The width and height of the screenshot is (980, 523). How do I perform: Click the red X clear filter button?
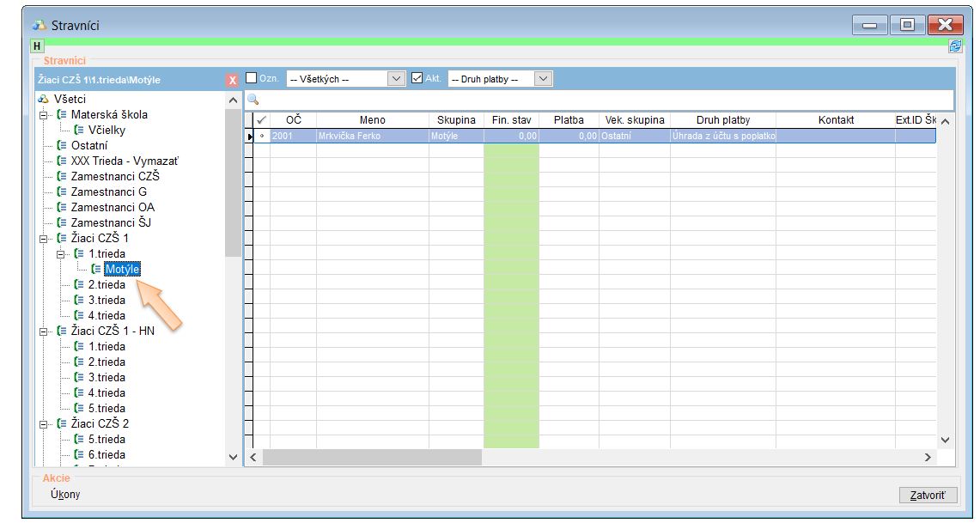coord(232,80)
